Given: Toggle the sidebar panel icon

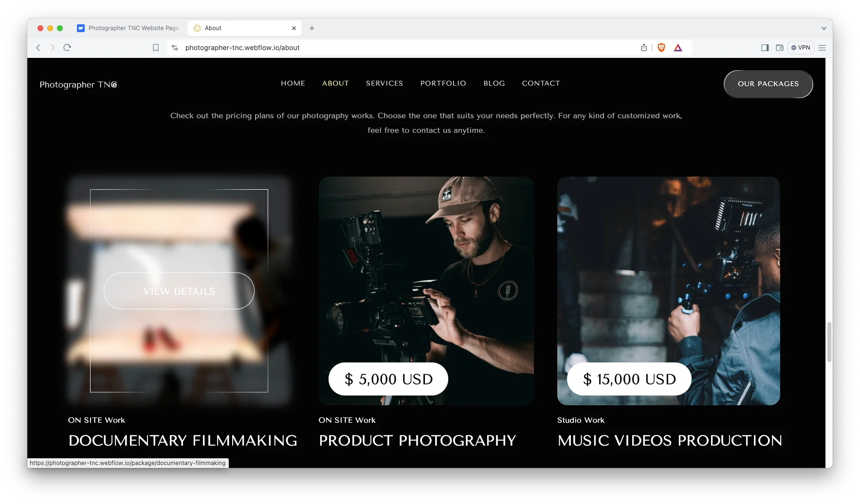Looking at the screenshot, I should (765, 48).
